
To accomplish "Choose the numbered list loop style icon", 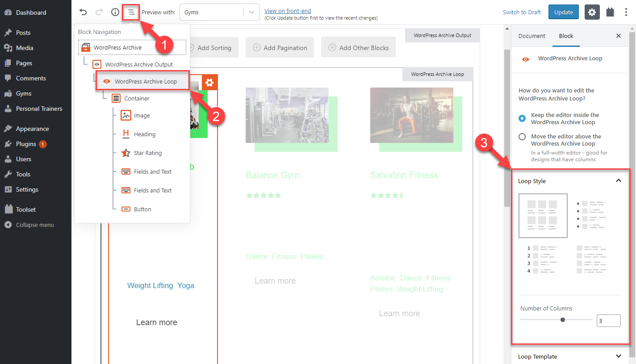I will click(543, 259).
